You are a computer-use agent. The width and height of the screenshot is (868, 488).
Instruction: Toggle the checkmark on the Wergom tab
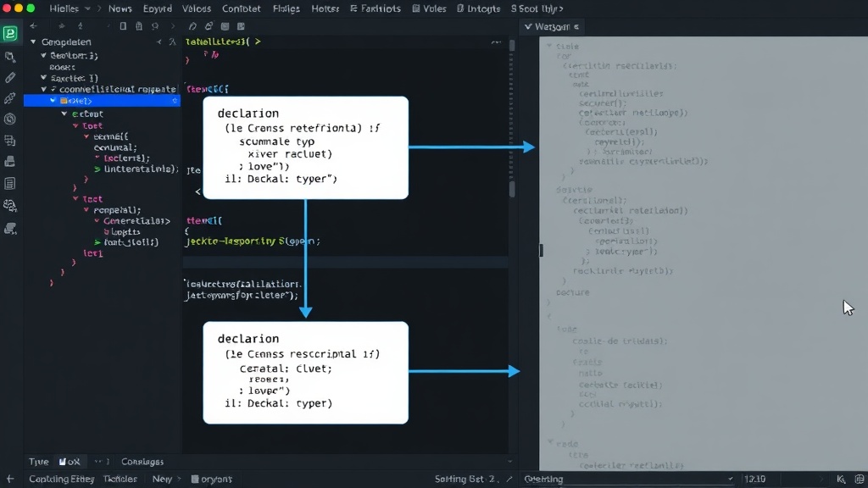pos(528,26)
